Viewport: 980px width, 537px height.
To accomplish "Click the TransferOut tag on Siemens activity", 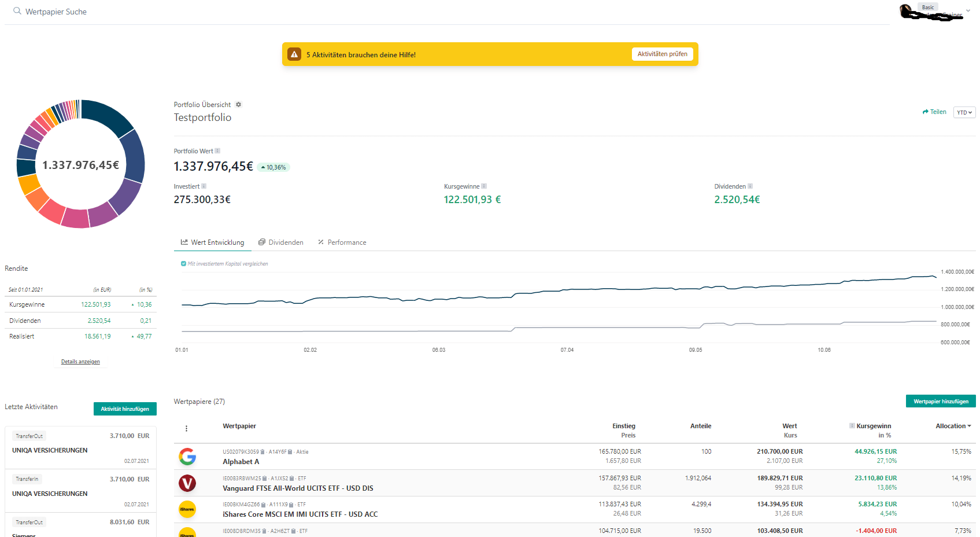I will pos(29,523).
